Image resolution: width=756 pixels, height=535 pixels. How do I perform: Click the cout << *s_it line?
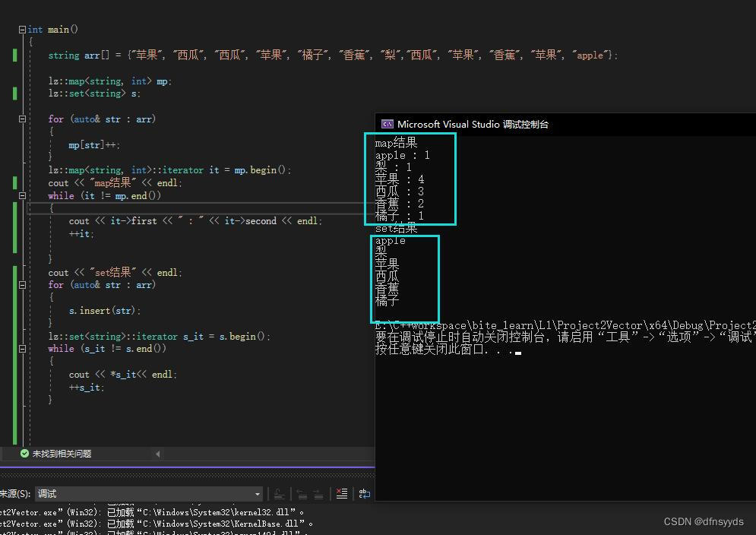pyautogui.click(x=123, y=375)
